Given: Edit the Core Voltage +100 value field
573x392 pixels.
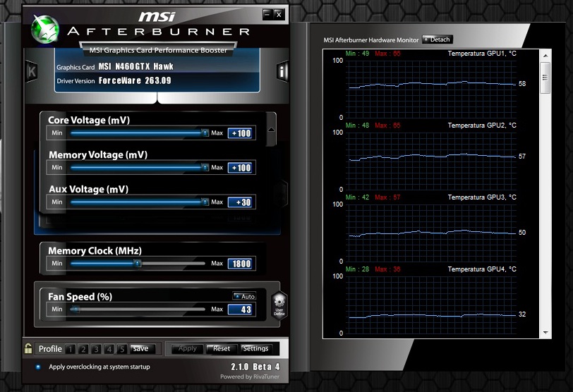Looking at the screenshot, I should [x=240, y=133].
